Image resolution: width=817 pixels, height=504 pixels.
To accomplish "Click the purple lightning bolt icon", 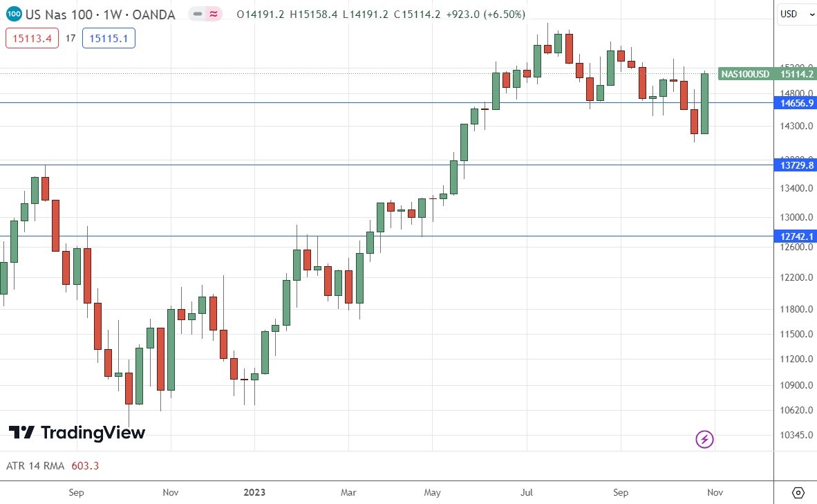I will 704,439.
